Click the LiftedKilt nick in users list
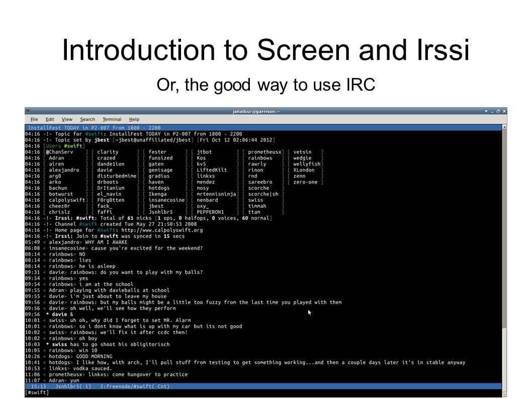532x399 pixels. point(212,170)
